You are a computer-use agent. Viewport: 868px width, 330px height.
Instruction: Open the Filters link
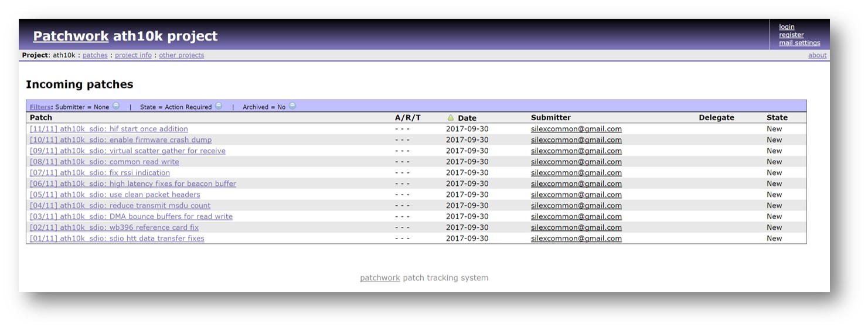pyautogui.click(x=40, y=107)
